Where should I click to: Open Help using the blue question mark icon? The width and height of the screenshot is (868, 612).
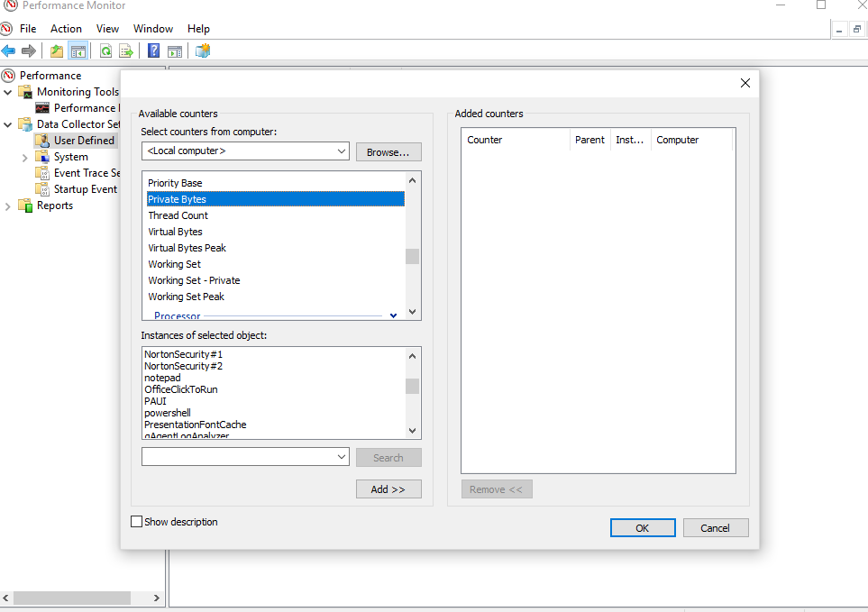coord(152,50)
